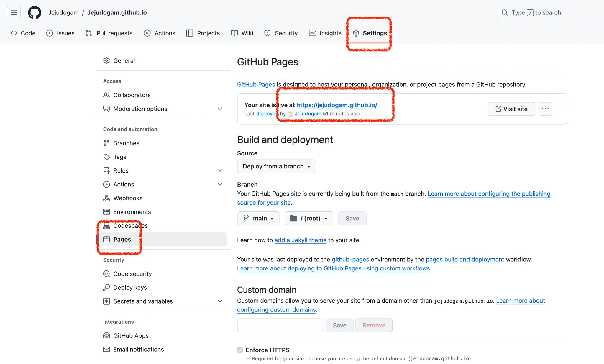604x364 pixels.
Task: Expand Moderation options section
Action: tap(220, 109)
